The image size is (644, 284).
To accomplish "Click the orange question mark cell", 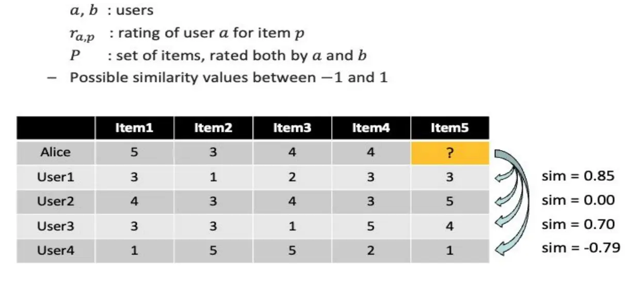I will coord(450,152).
